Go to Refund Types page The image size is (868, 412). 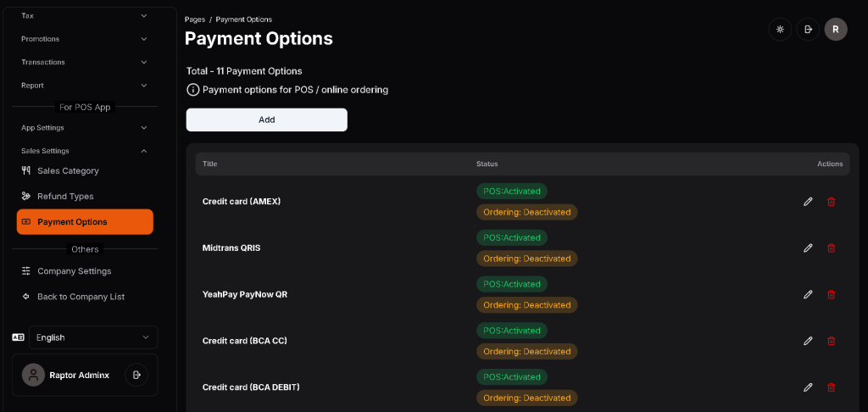65,196
